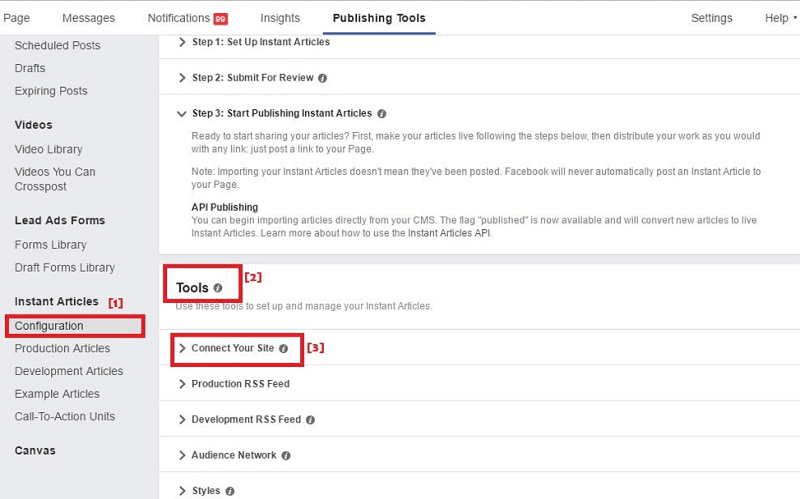The width and height of the screenshot is (800, 499).
Task: Click info icon next to Tools heading
Action: [218, 288]
